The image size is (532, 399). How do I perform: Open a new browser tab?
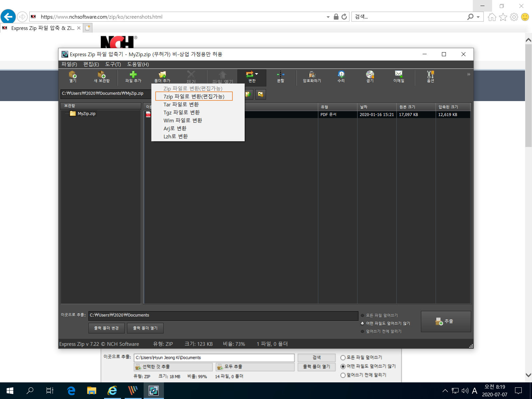click(88, 28)
